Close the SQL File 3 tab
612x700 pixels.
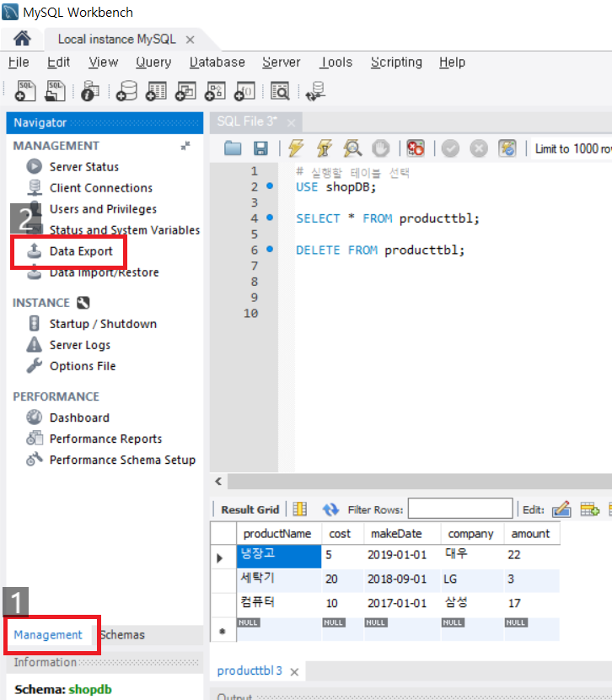[291, 123]
